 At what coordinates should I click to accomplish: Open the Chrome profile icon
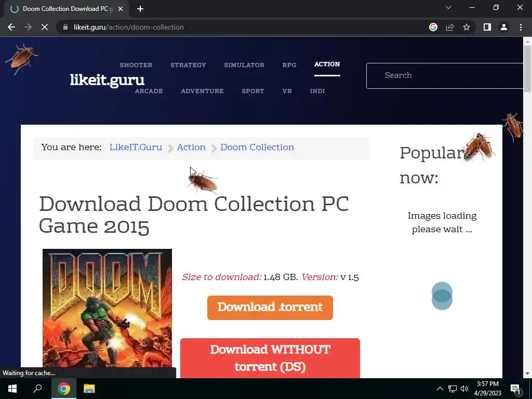coord(504,27)
